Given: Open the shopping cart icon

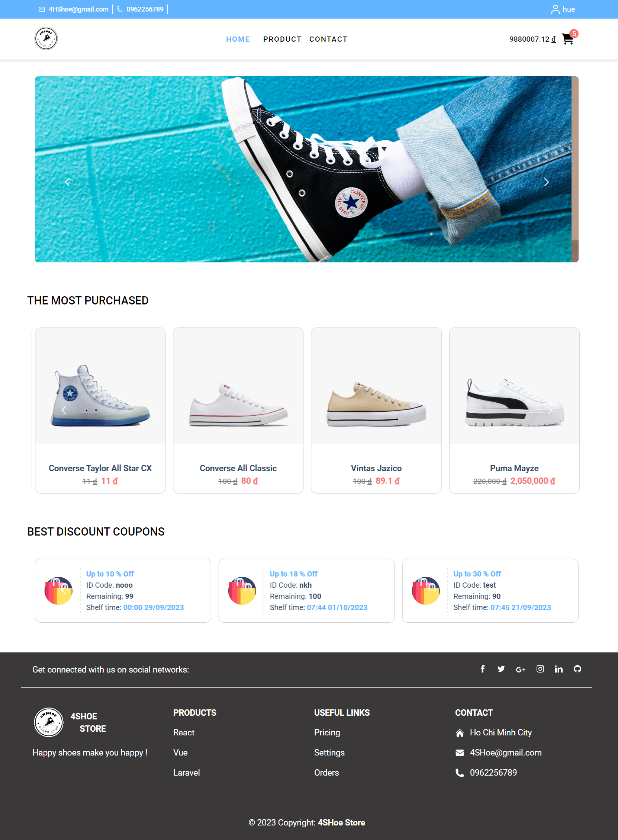Looking at the screenshot, I should tap(567, 39).
